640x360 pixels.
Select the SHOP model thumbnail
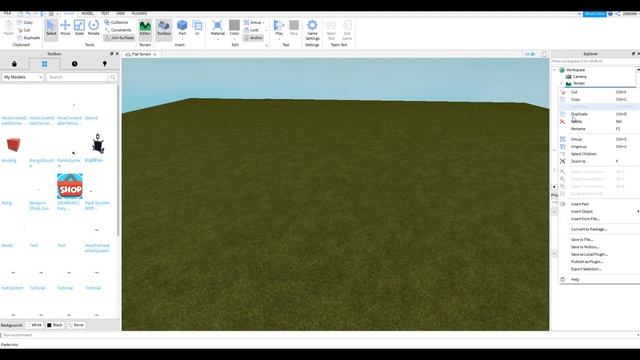(x=70, y=186)
